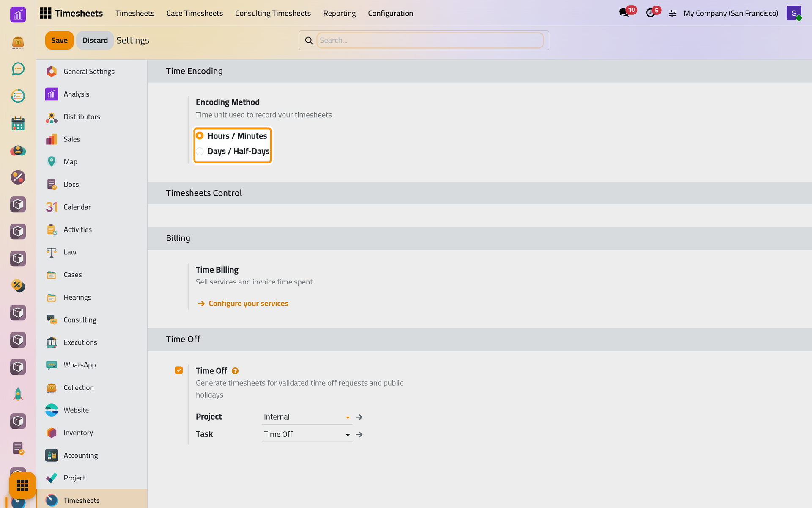Open Website settings in the sidebar

pyautogui.click(x=92, y=410)
